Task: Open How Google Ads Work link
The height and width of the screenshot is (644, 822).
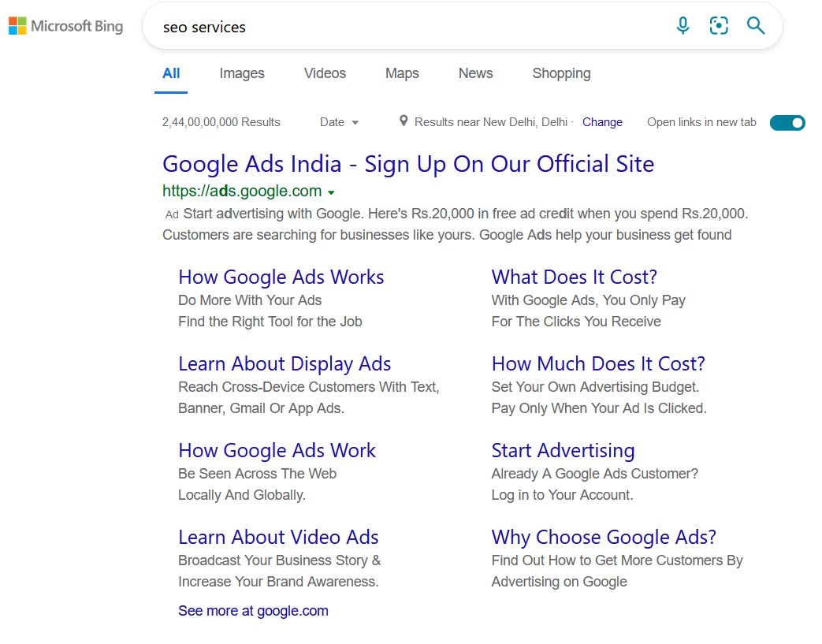Action: (277, 451)
